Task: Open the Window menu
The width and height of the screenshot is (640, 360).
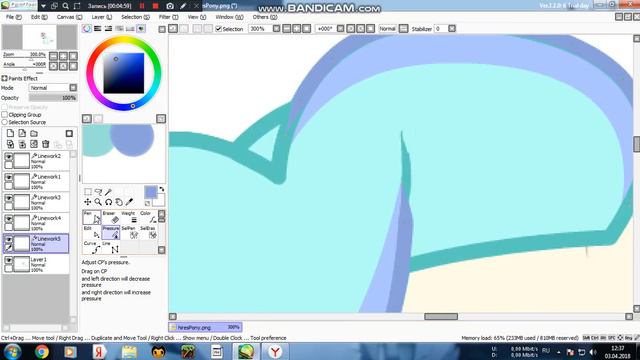Action: point(229,17)
